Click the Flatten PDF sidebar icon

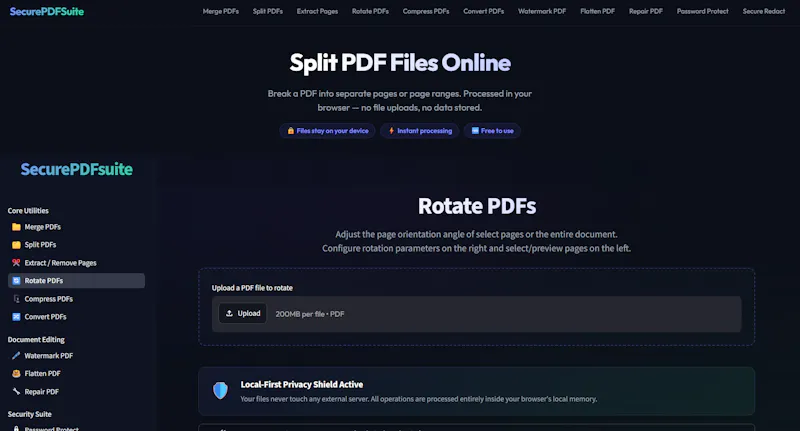16,373
